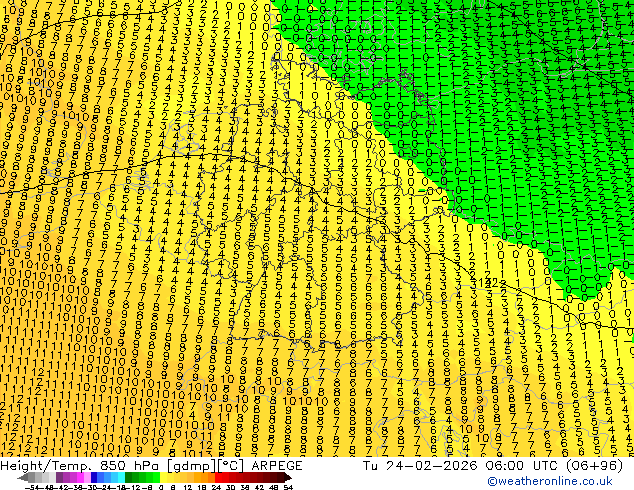Pick the bright yellow legend swatch

pyautogui.click(x=163, y=477)
